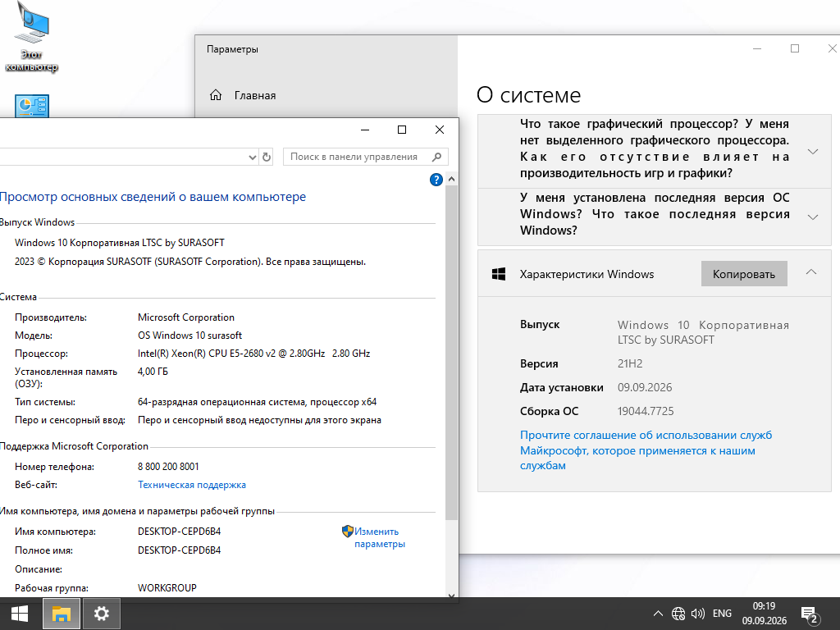Viewport: 840px width, 630px height.
Task: Click the 'Копировать' button
Action: coord(744,274)
